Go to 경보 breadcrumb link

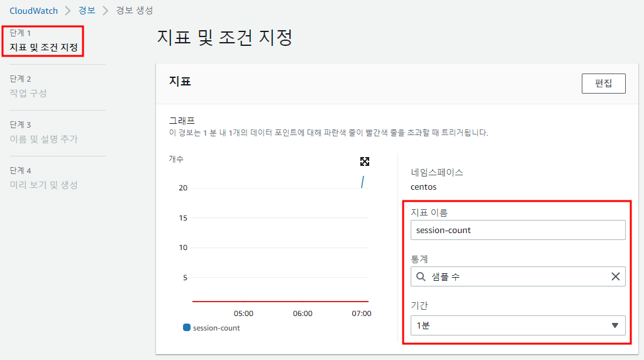pos(87,10)
